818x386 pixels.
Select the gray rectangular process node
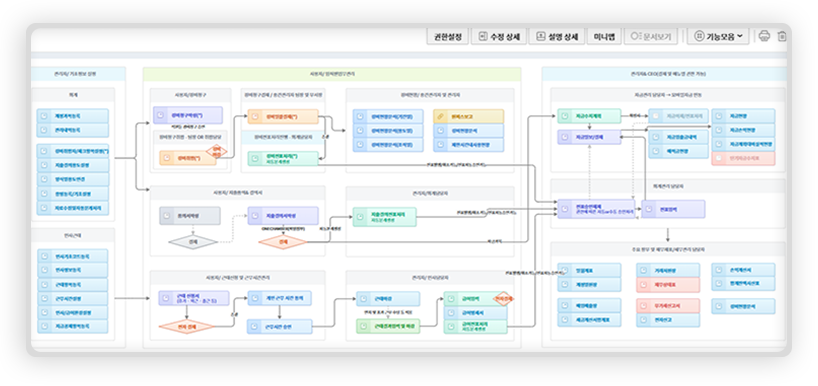coord(190,215)
